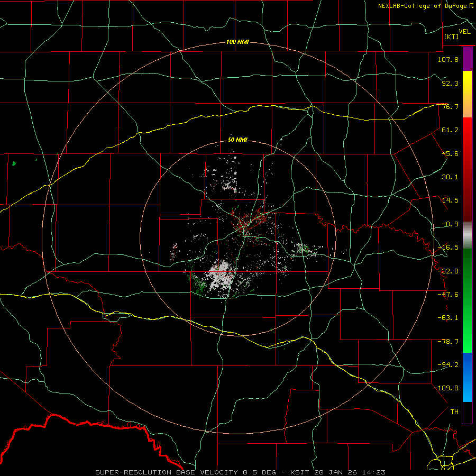Click the TH threshold label
476x476 pixels.
pos(454,412)
